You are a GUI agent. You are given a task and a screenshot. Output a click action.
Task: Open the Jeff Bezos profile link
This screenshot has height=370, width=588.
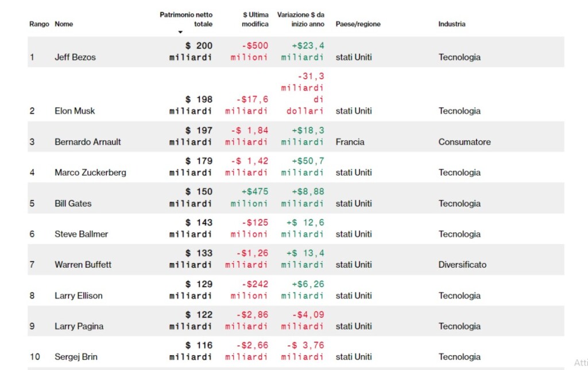point(75,57)
